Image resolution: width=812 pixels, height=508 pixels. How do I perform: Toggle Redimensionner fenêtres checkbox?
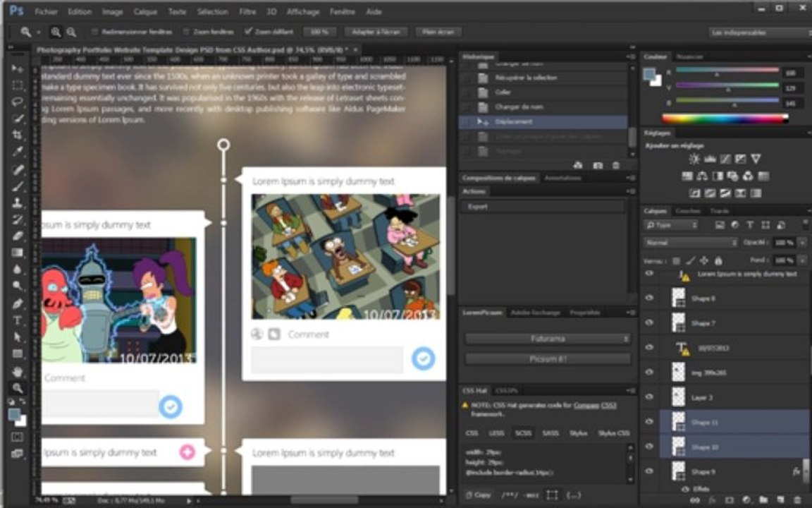click(94, 32)
